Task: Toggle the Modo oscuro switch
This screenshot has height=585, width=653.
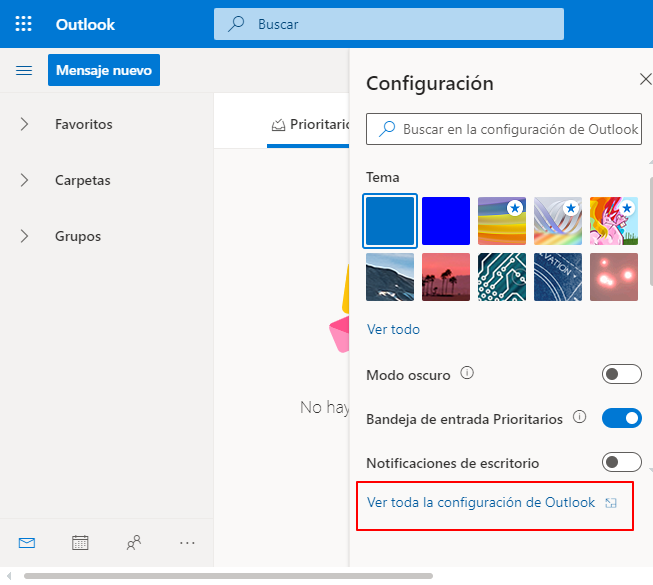Action: [621, 374]
